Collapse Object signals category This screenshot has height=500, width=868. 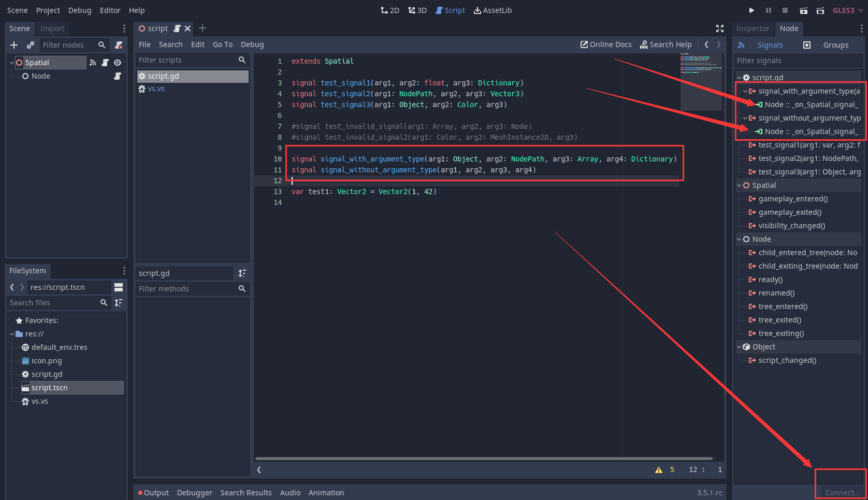[739, 347]
